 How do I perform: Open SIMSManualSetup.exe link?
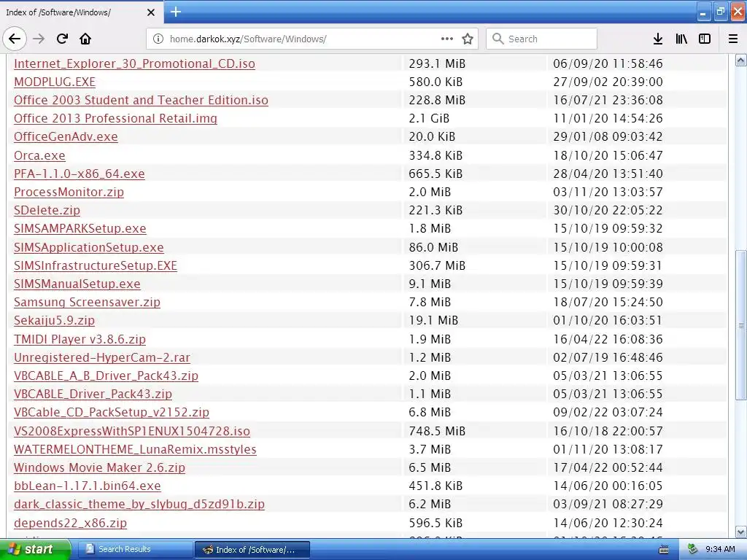tap(77, 284)
